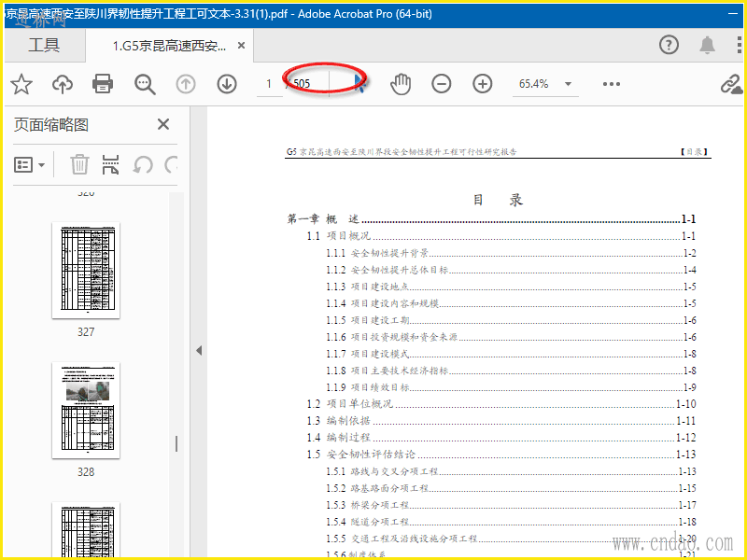Go to the previous page arrow
This screenshot has height=560, width=747.
point(186,84)
